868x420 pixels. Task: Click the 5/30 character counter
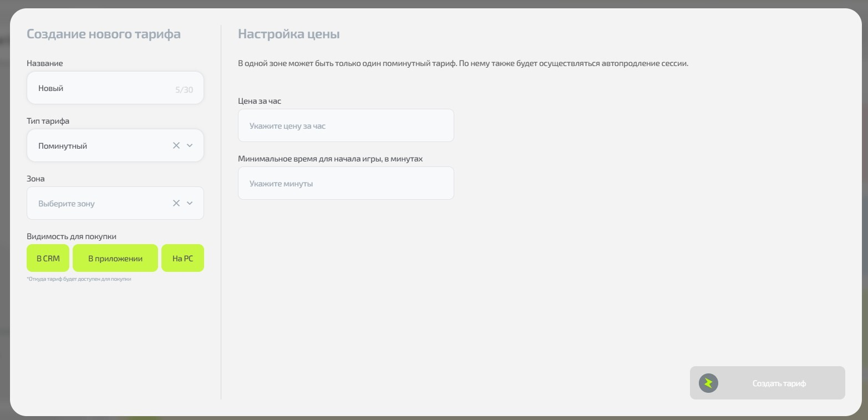[184, 89]
